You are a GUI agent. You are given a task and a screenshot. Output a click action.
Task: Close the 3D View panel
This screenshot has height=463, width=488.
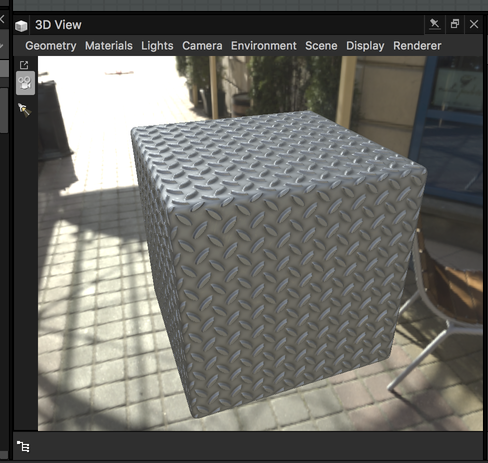pyautogui.click(x=474, y=24)
